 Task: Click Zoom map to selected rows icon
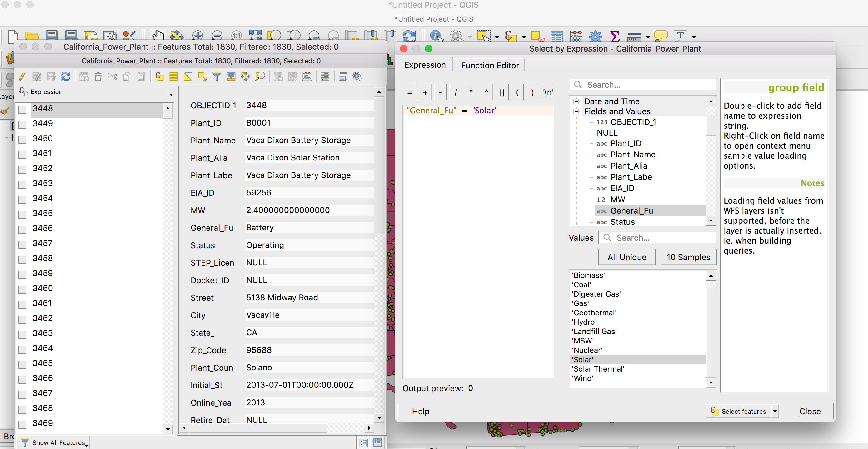pos(260,77)
